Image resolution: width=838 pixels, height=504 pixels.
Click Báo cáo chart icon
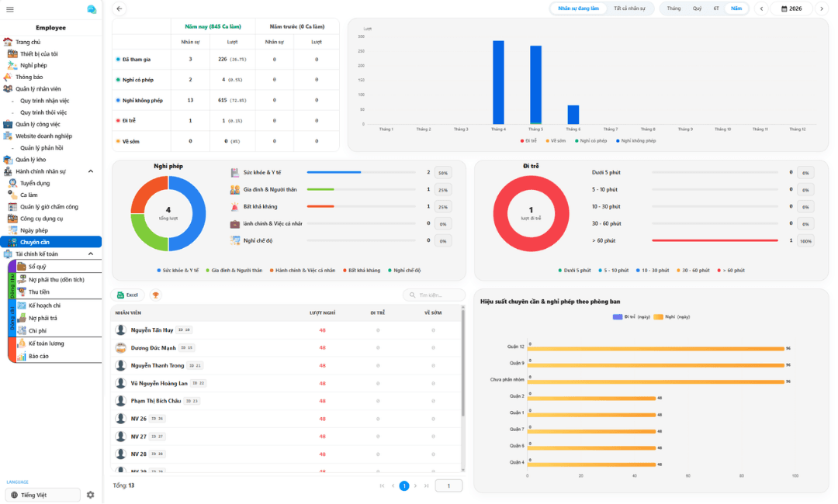click(22, 356)
